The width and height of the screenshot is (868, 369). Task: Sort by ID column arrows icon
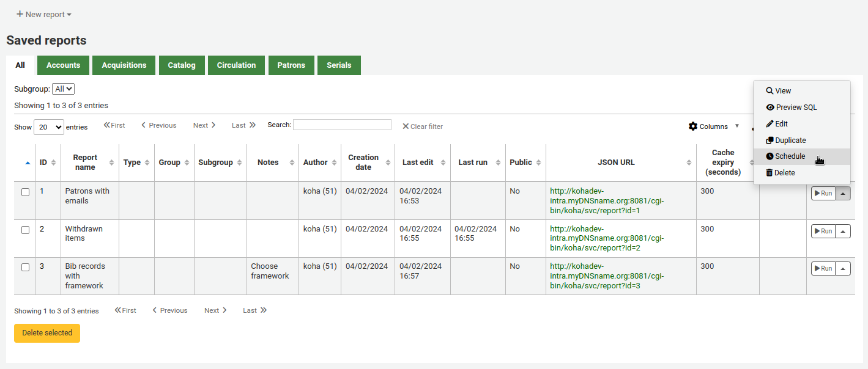pyautogui.click(x=53, y=163)
